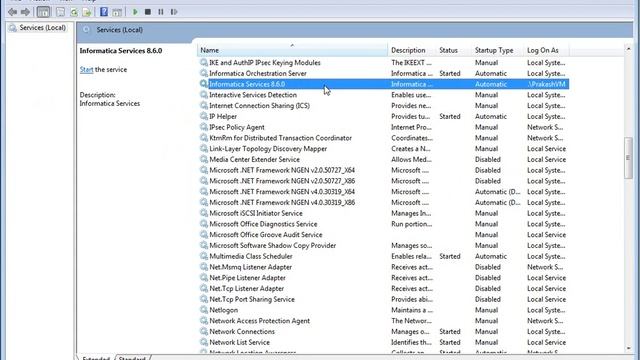Select the Net.Msmq Listener Adapter service
The image size is (640, 360).
pos(251,267)
